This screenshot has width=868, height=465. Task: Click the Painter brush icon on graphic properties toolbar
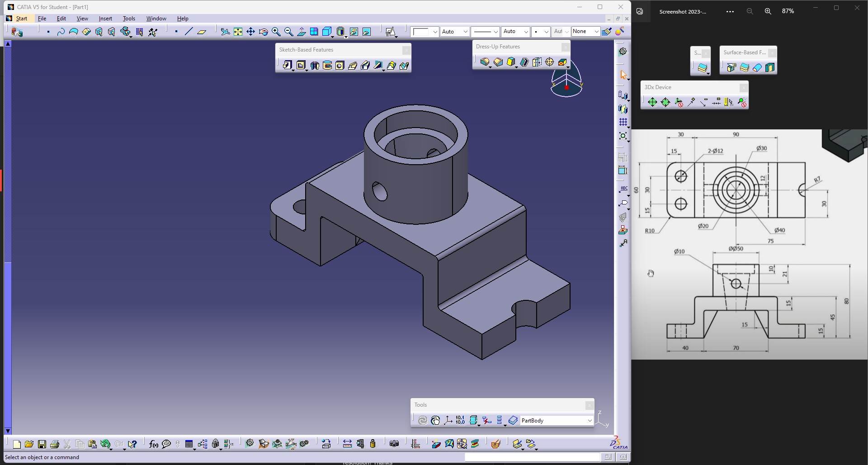pos(607,31)
